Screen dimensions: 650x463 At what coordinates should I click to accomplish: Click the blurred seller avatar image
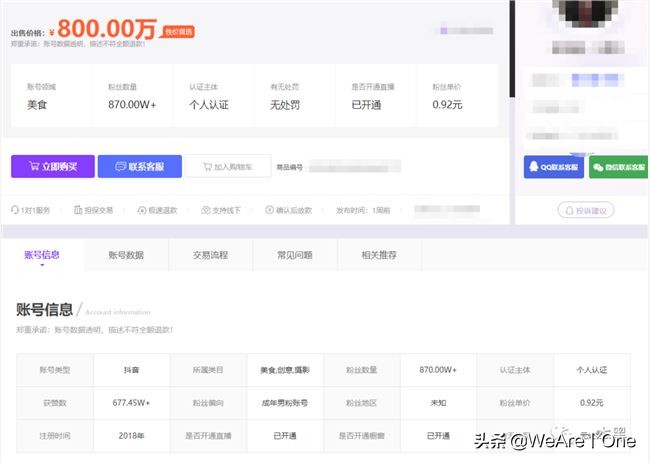click(586, 12)
